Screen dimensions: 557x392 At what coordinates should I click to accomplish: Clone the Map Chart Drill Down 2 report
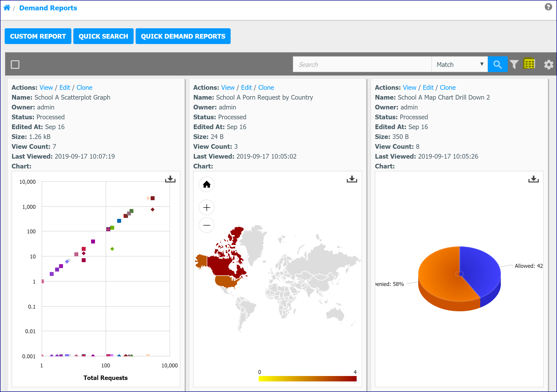448,88
